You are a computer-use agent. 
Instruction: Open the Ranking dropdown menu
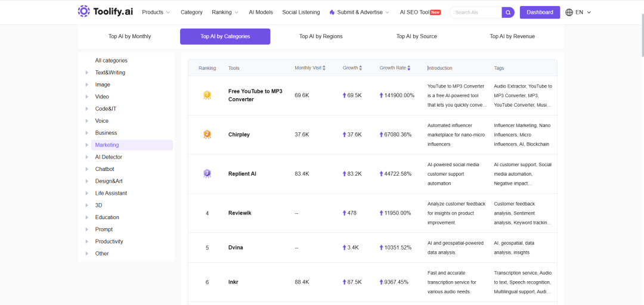pyautogui.click(x=225, y=13)
